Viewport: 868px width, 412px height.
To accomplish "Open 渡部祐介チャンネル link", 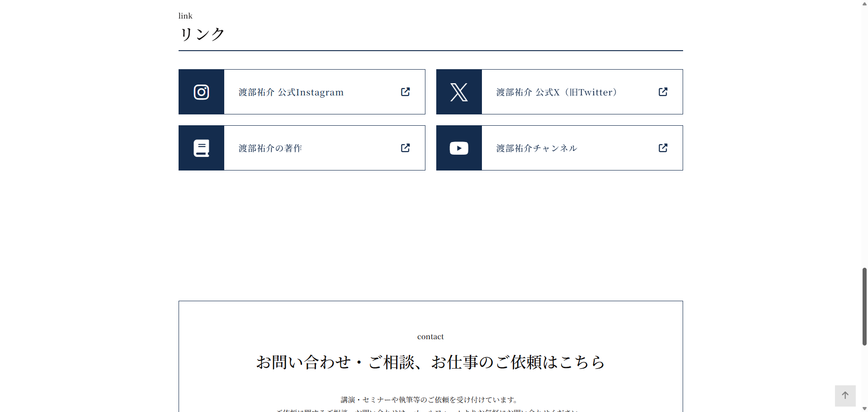I will [560, 148].
